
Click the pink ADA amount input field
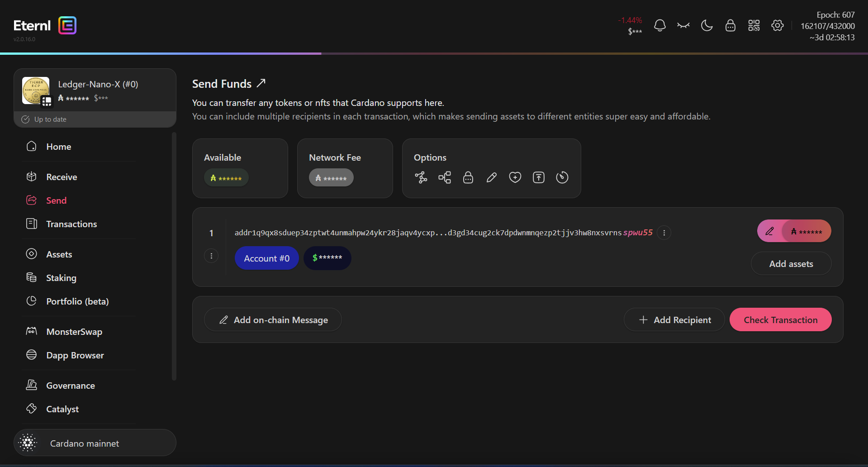(x=806, y=231)
